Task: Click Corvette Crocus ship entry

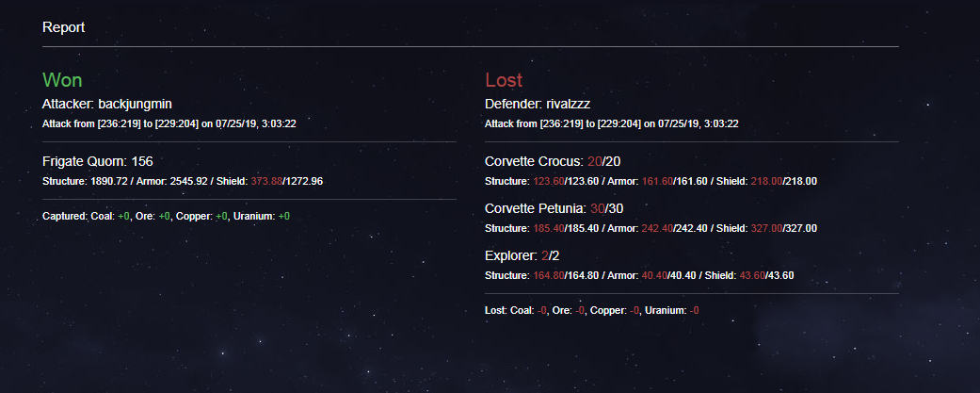Action: pos(553,161)
